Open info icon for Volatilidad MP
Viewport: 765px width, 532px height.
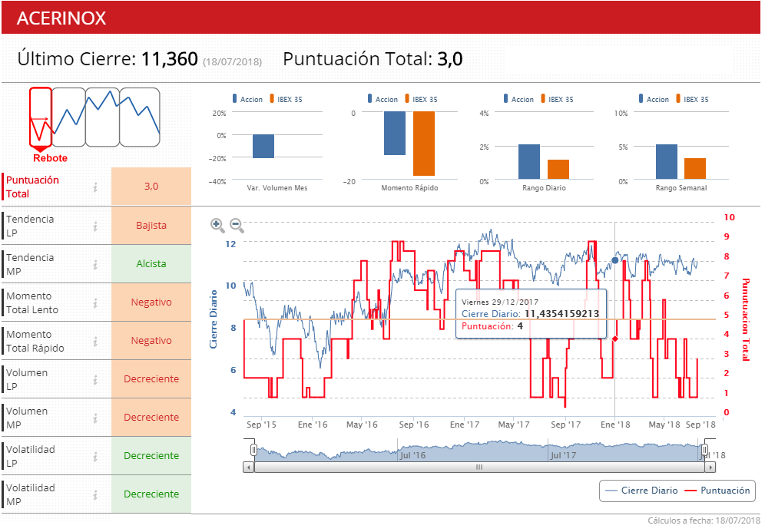tap(95, 495)
